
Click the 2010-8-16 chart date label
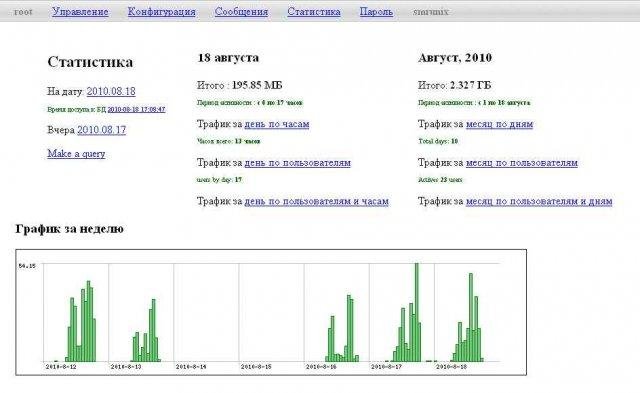pyautogui.click(x=321, y=366)
